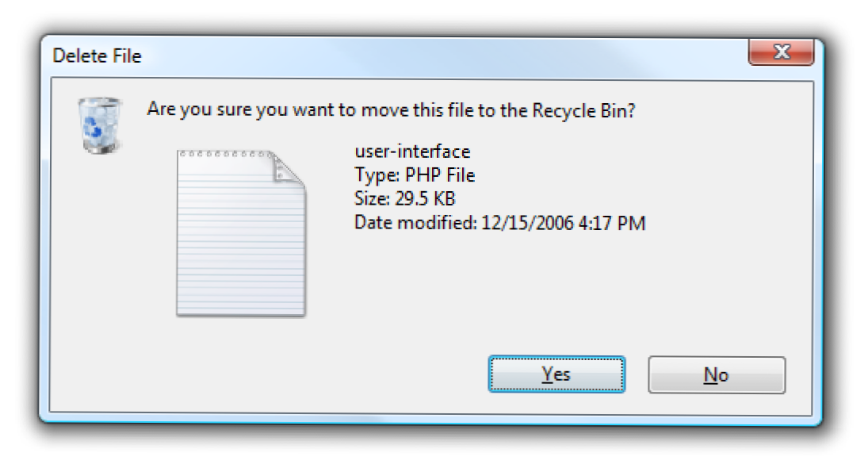Click the Recycle Bin icon

coord(99,125)
